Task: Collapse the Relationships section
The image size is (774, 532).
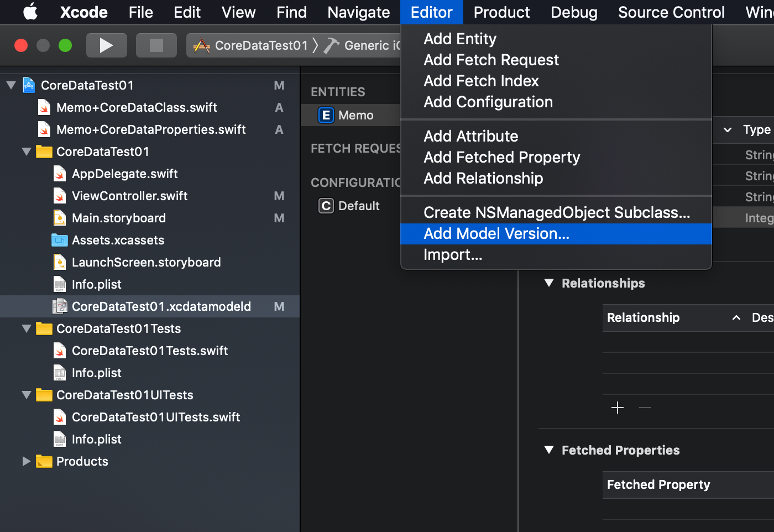Action: click(548, 283)
